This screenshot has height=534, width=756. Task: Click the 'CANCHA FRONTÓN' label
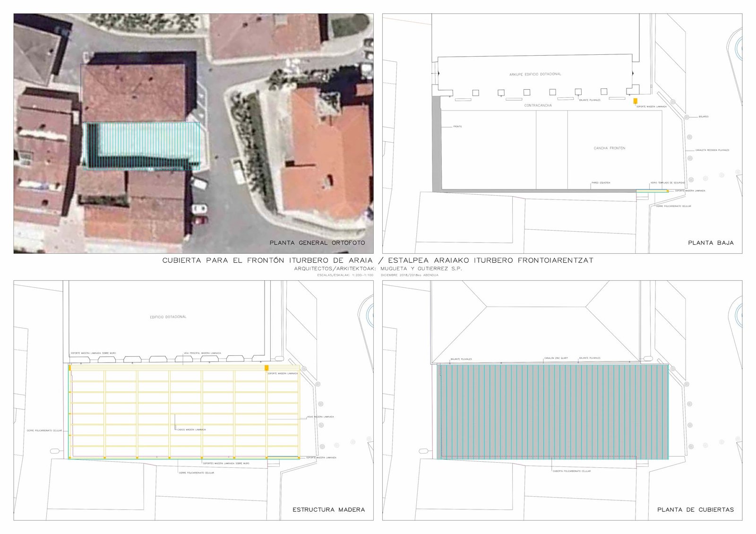(x=609, y=148)
